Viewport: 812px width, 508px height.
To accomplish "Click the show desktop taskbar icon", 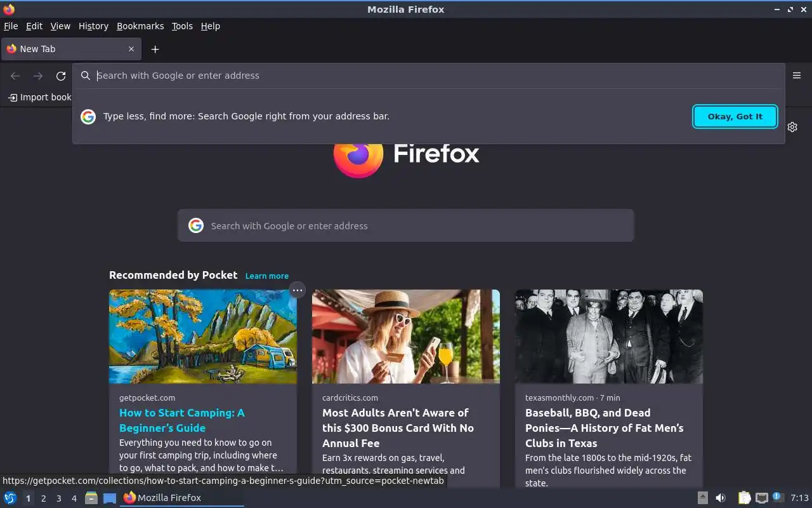I will [110, 498].
